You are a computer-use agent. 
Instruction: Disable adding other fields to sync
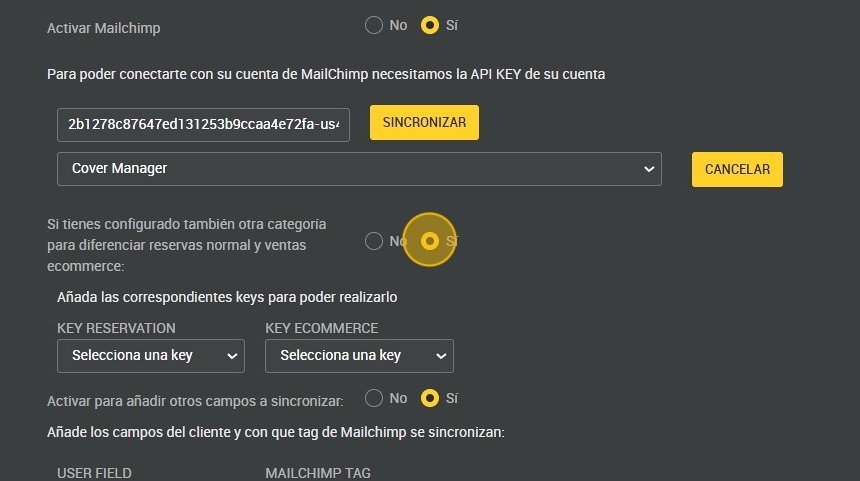374,398
